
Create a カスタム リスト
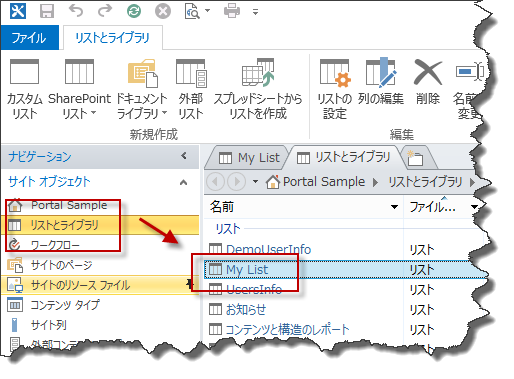click(25, 89)
